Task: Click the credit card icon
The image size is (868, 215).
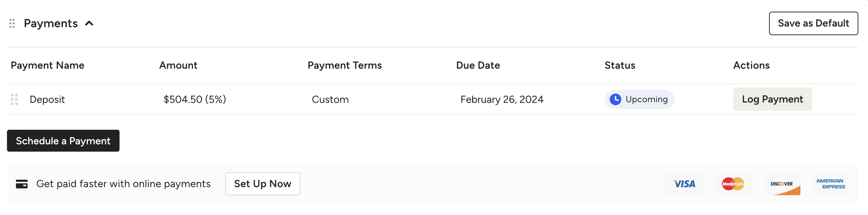Action: coord(22,184)
